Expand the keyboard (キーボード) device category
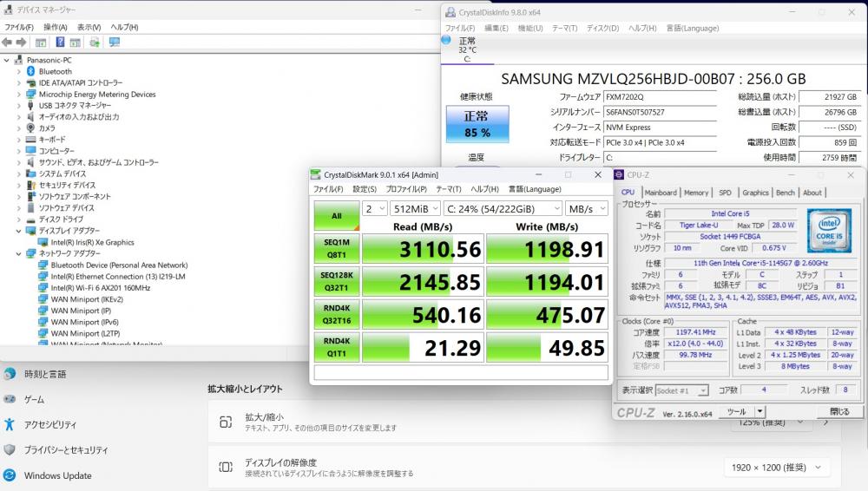Image resolution: width=868 pixels, height=491 pixels. [18, 139]
